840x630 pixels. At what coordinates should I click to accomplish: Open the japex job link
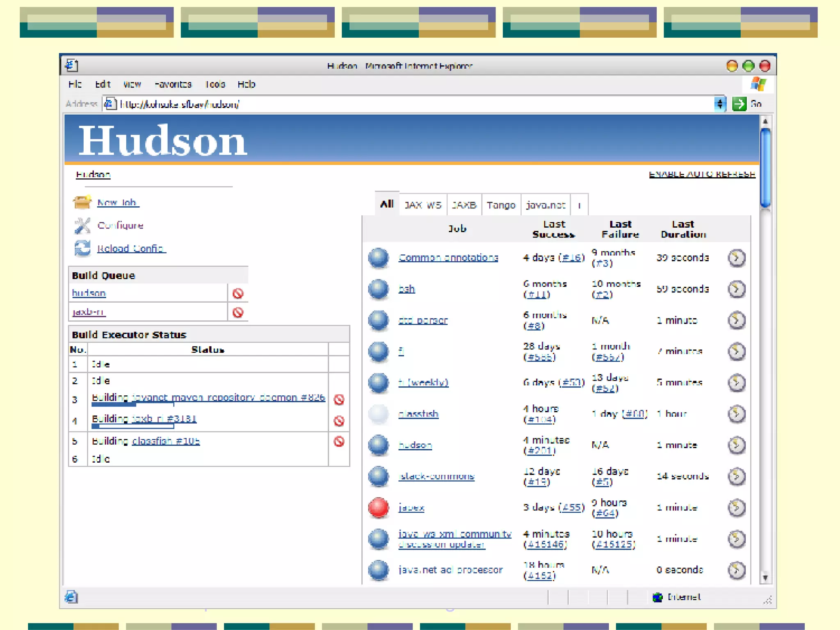pos(411,508)
